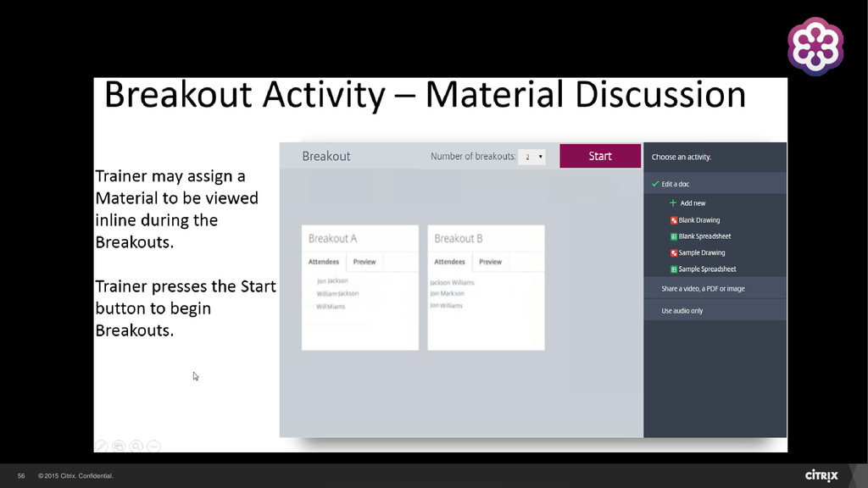Click the green Blank Spreadsheet icon
This screenshot has height=488, width=868.
[x=674, y=236]
